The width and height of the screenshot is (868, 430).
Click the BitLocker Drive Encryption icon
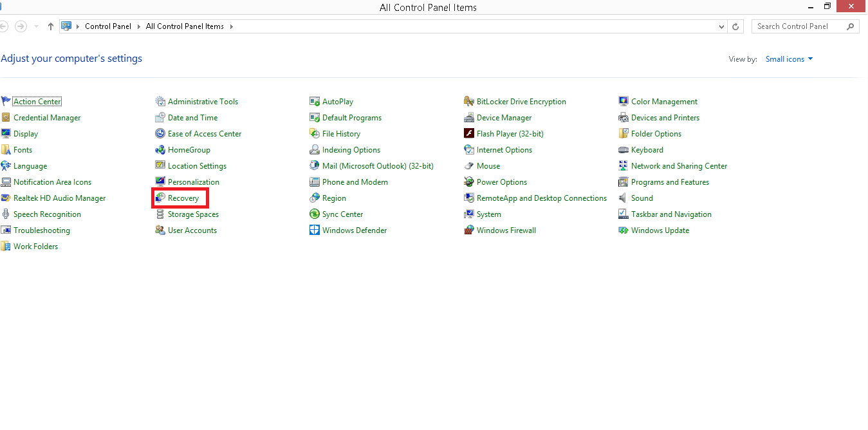469,101
